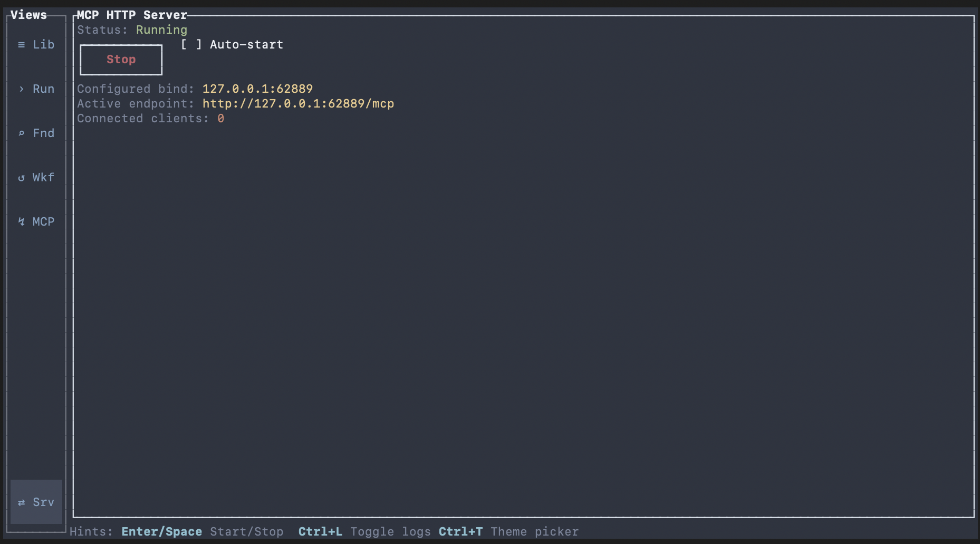Click the Connected clients count

(x=221, y=118)
